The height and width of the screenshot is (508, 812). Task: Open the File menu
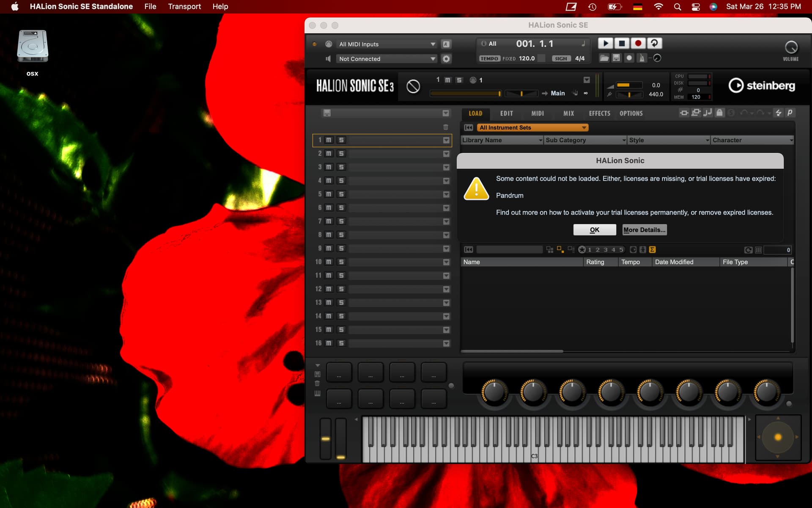[x=150, y=6]
